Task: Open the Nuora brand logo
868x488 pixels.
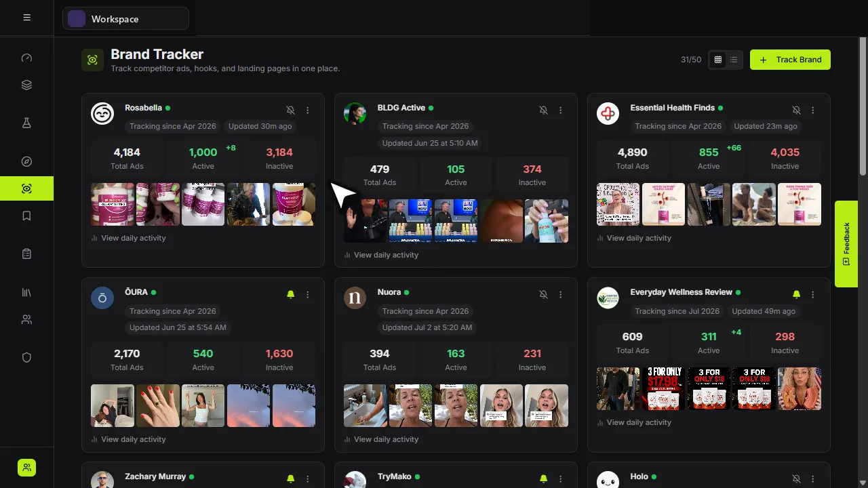Action: tap(355, 298)
